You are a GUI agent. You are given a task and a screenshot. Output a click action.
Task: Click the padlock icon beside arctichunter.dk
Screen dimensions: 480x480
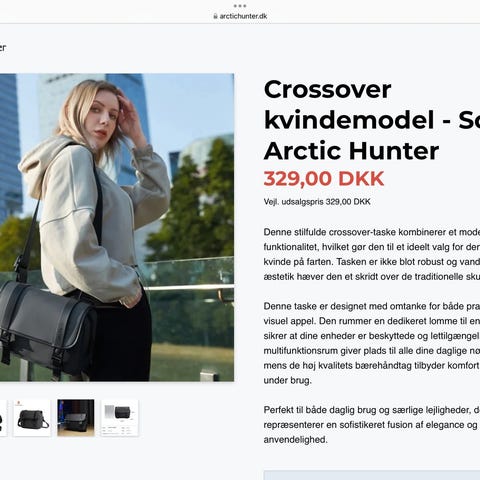click(x=215, y=16)
